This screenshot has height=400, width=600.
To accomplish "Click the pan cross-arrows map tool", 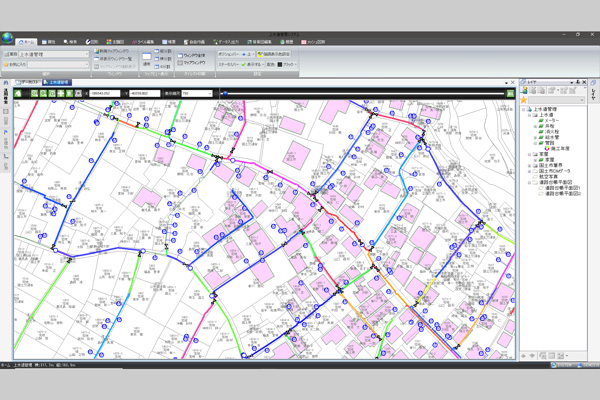I will point(61,93).
